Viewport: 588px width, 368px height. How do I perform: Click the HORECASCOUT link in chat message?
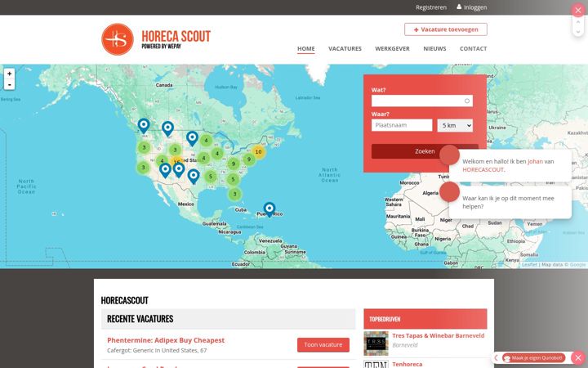click(x=483, y=170)
